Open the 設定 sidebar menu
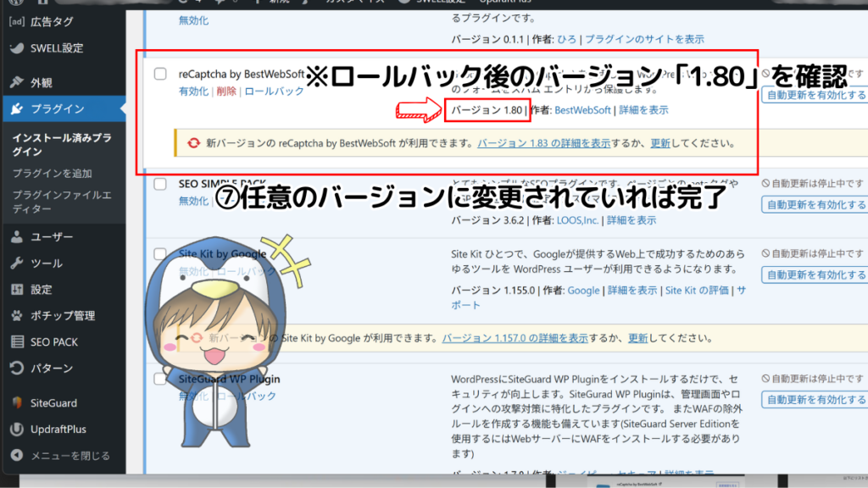The image size is (868, 488). pos(42,289)
